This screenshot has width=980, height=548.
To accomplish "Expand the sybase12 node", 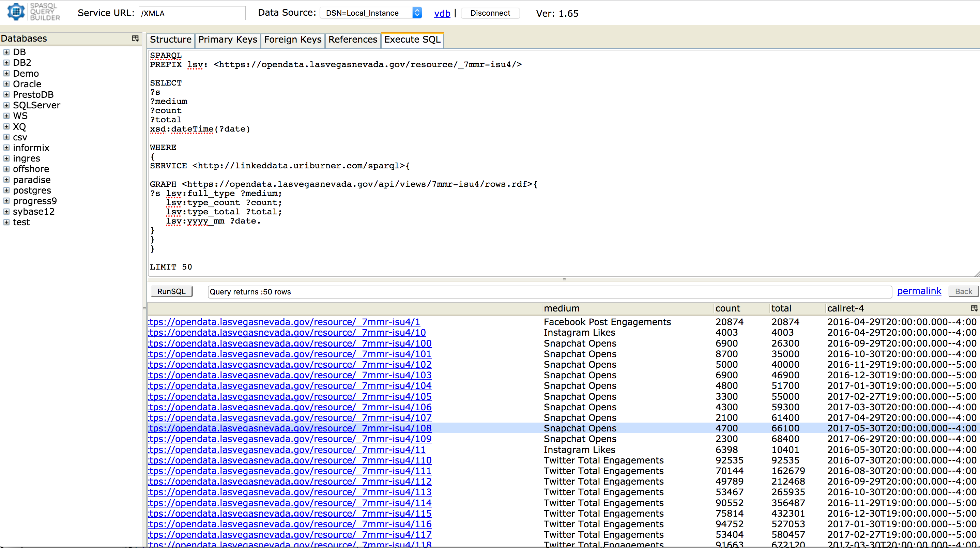I will point(6,211).
